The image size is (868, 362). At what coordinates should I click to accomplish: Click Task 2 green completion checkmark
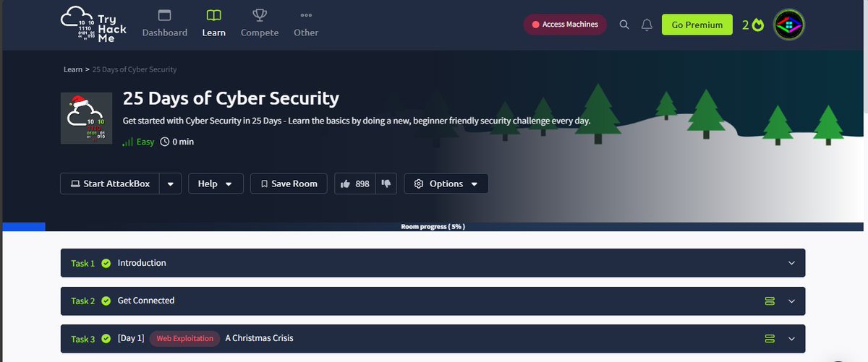tap(106, 301)
